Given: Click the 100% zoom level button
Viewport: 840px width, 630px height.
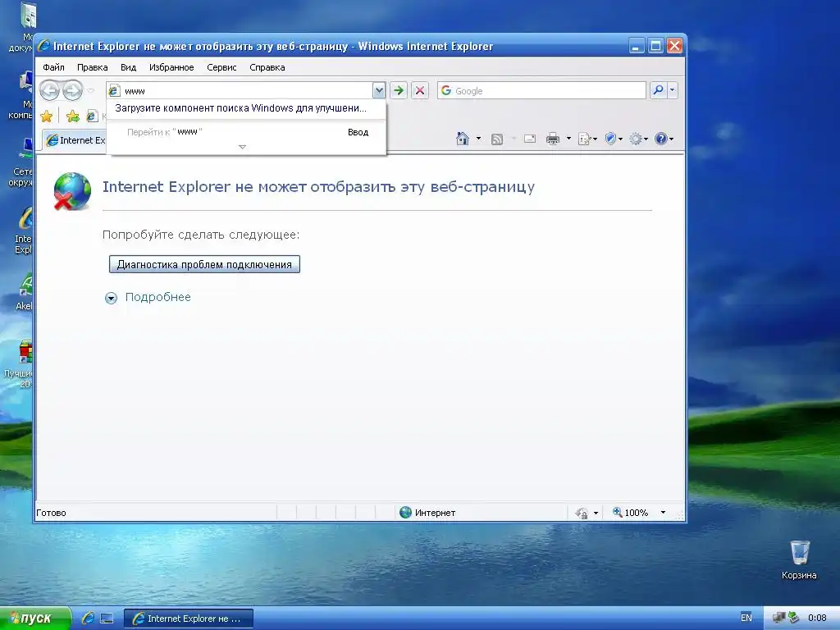Looking at the screenshot, I should tap(631, 513).
